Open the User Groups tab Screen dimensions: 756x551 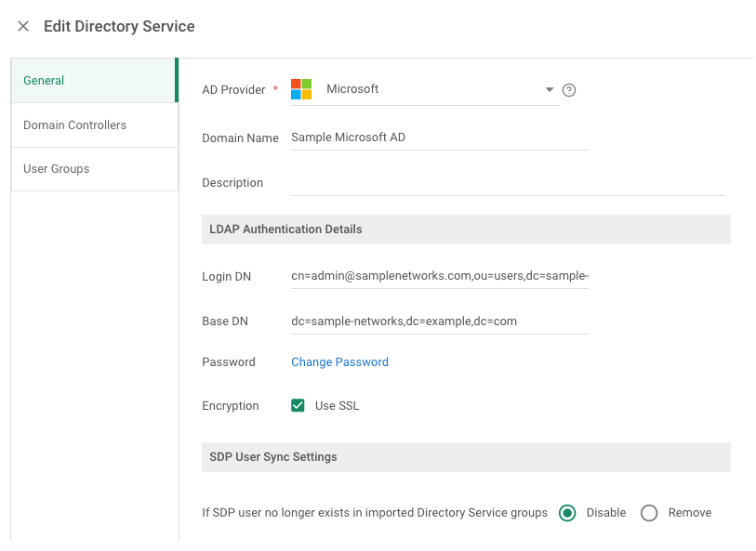56,168
